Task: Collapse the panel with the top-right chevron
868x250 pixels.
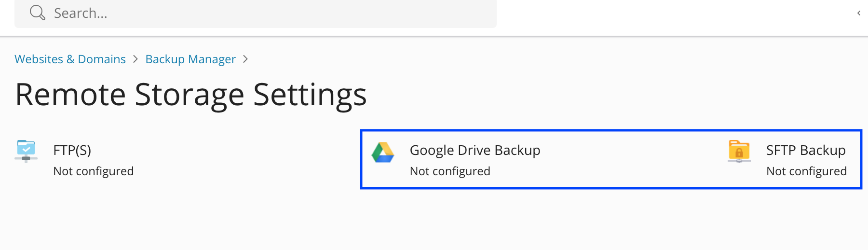Action: tap(859, 13)
